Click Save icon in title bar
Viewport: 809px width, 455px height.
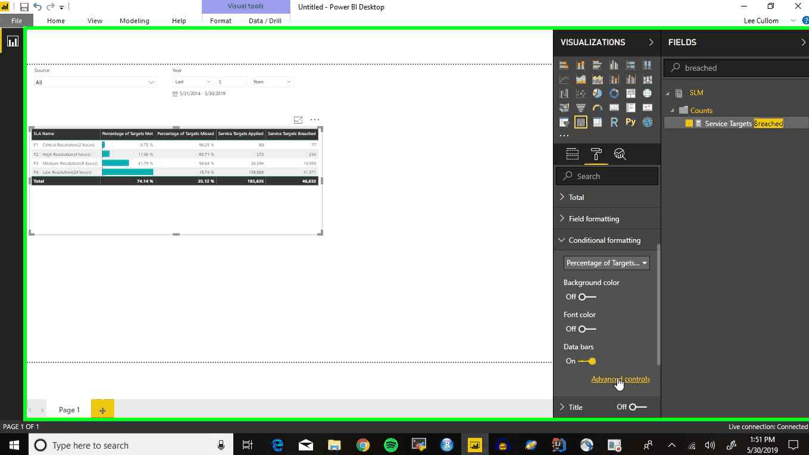coord(24,7)
